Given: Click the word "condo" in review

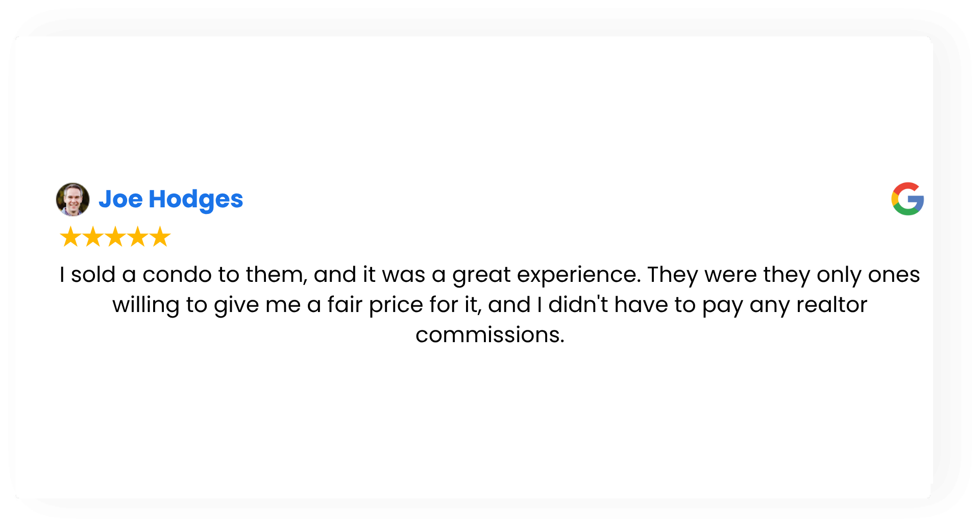Looking at the screenshot, I should coord(177,275).
